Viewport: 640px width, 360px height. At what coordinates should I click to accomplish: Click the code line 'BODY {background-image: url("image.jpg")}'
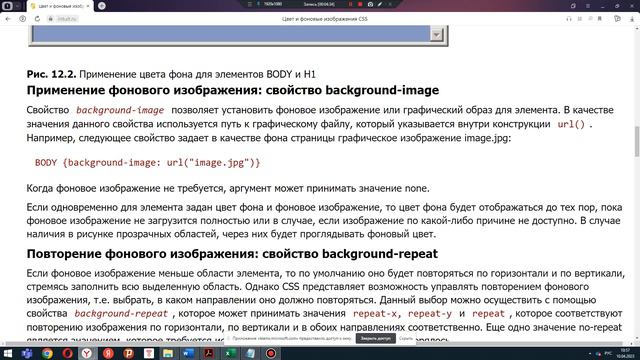pos(147,163)
